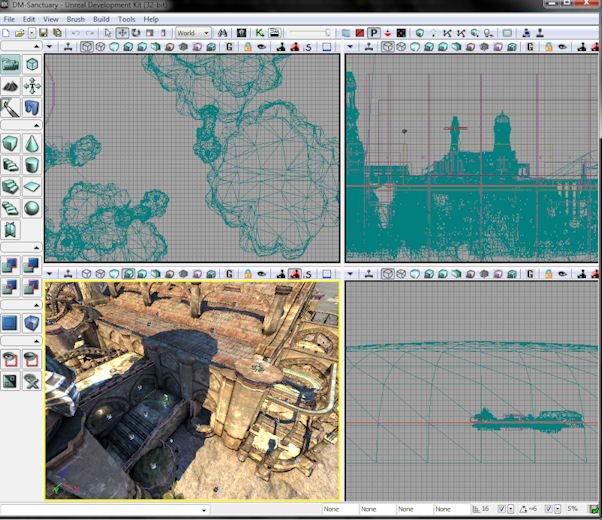Toggle eye show flags in perspective viewport toolbar

click(261, 274)
